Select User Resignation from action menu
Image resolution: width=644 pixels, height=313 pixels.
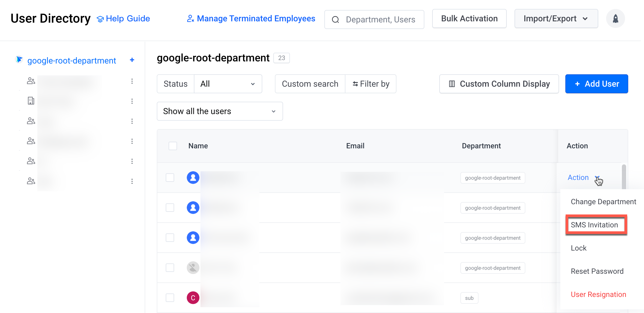pyautogui.click(x=598, y=295)
